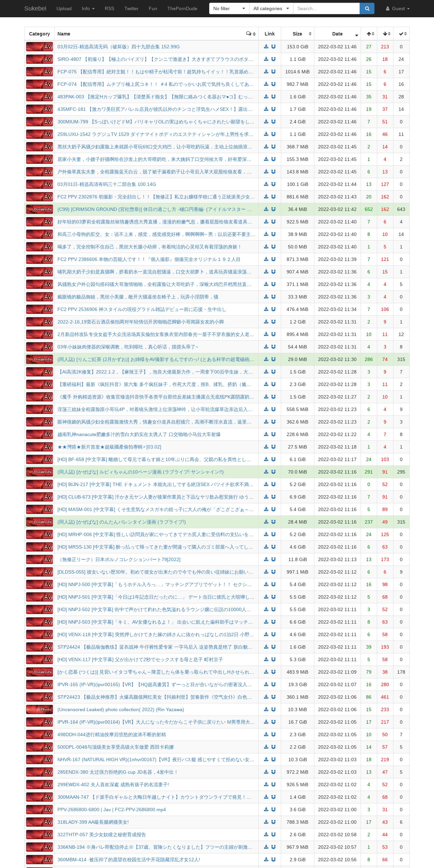The height and width of the screenshot is (868, 434).
Task: Click the size cell reading 1014.6 MiB
Action: pyautogui.click(x=297, y=72)
